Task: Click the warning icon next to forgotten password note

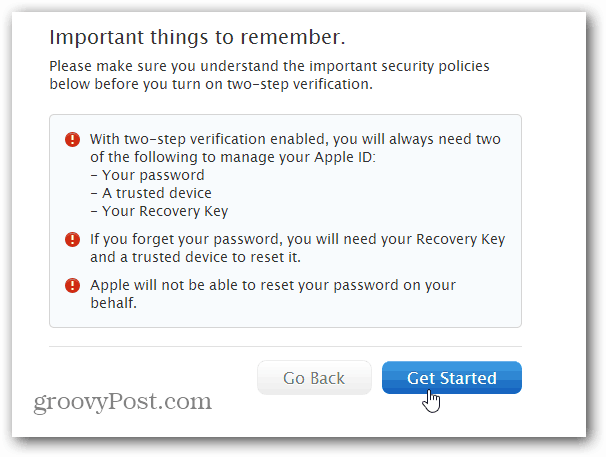Action: pyautogui.click(x=72, y=239)
